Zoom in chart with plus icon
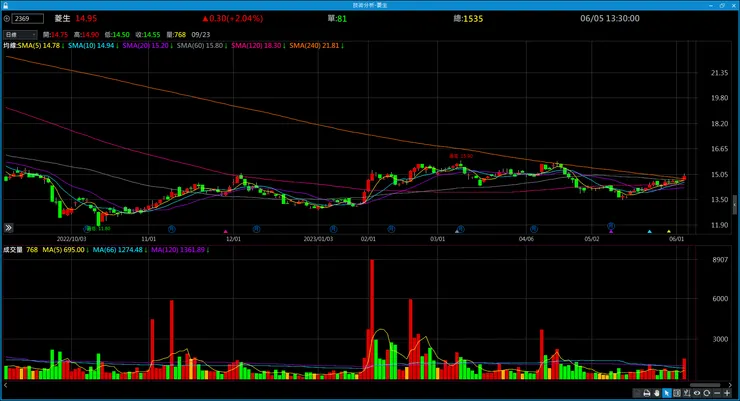 pyautogui.click(x=727, y=393)
